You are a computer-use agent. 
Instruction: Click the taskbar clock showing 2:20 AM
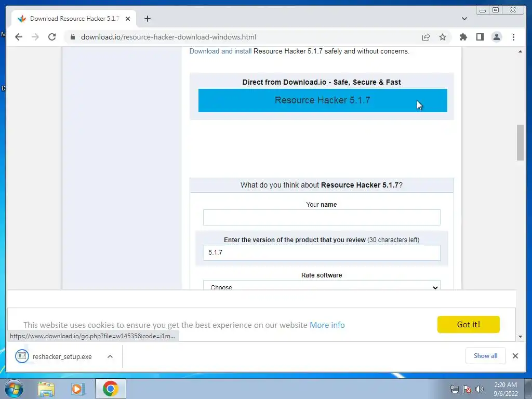pos(506,389)
